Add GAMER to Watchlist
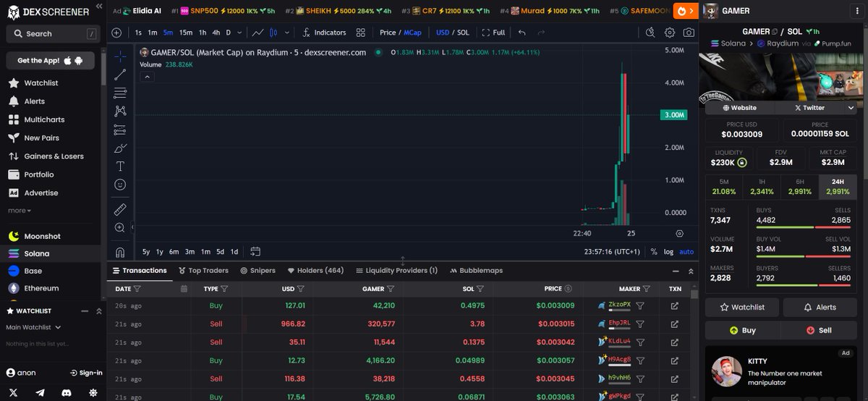 743,307
